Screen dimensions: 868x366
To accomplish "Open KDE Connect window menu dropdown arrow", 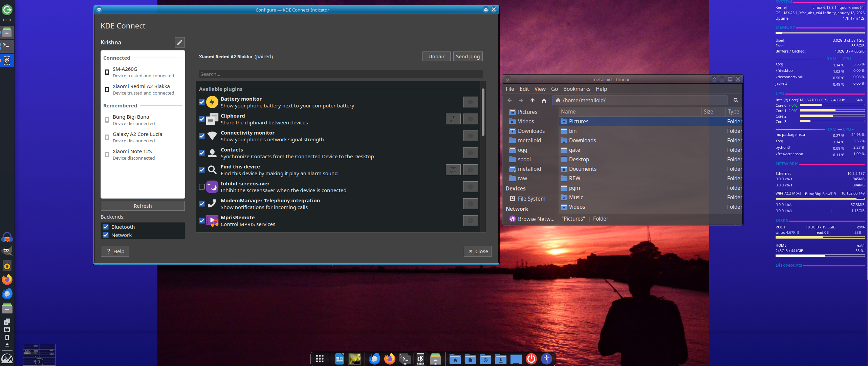I will [x=99, y=10].
